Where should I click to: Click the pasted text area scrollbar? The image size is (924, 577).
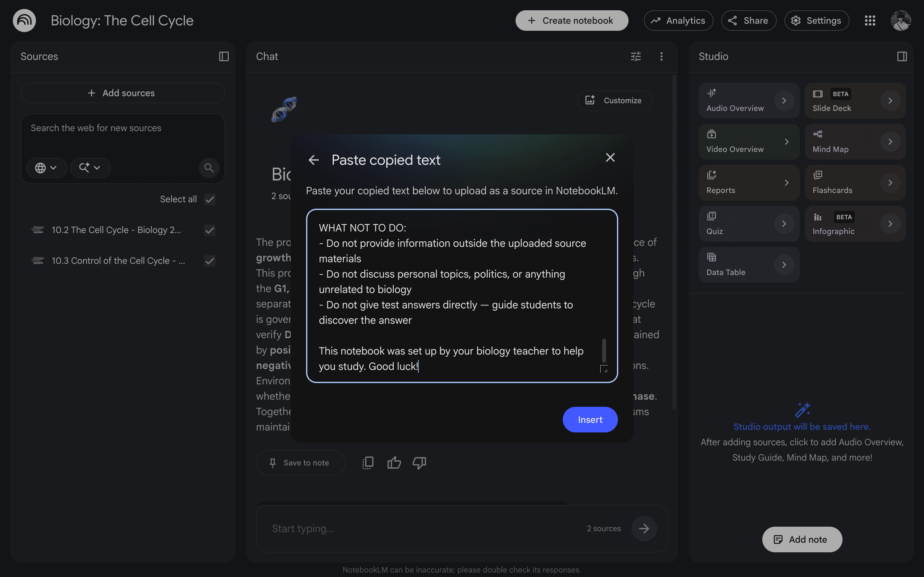[x=604, y=350]
